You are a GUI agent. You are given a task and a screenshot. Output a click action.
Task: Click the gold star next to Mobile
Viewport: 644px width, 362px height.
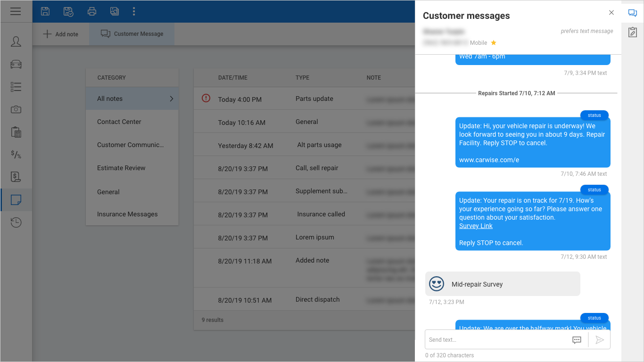point(494,43)
